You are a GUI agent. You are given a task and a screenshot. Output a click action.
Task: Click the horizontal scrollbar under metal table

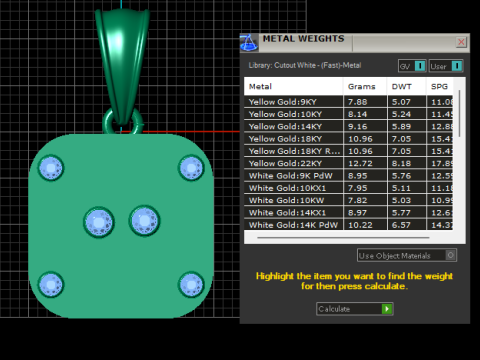(343, 238)
